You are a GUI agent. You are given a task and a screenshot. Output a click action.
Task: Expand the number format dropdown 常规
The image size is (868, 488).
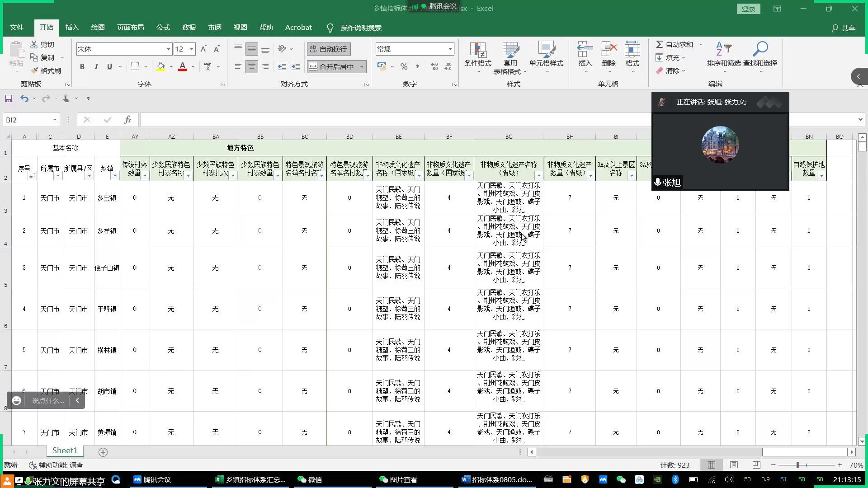450,49
